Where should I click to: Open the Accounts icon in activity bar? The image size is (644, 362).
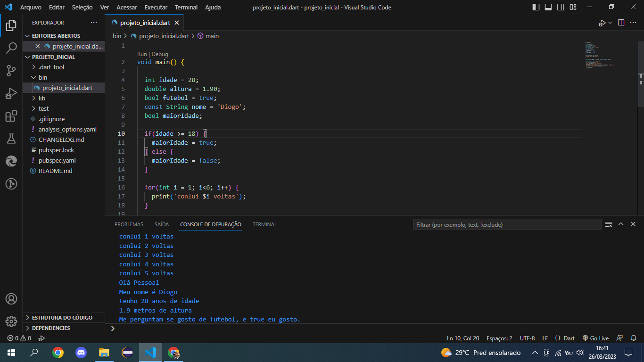(x=11, y=299)
